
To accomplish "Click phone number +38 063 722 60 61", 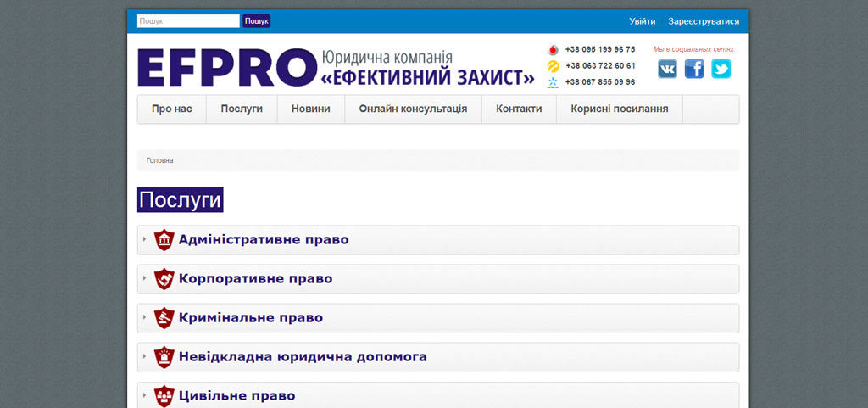I will pyautogui.click(x=600, y=66).
